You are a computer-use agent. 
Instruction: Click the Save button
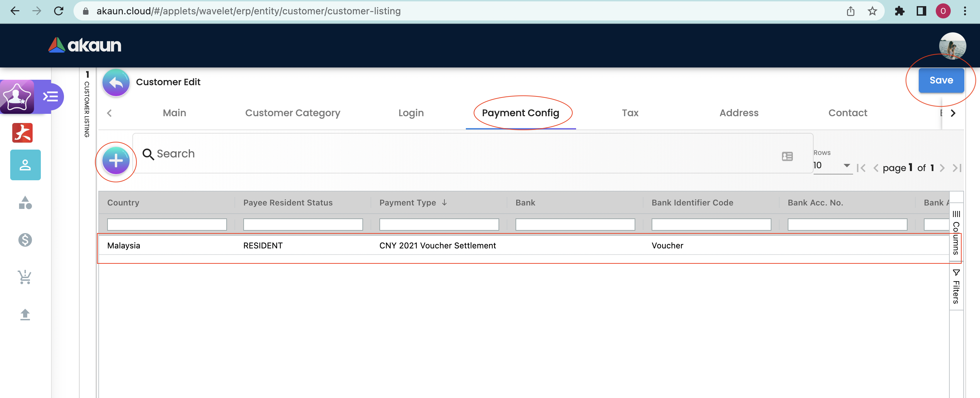coord(941,80)
